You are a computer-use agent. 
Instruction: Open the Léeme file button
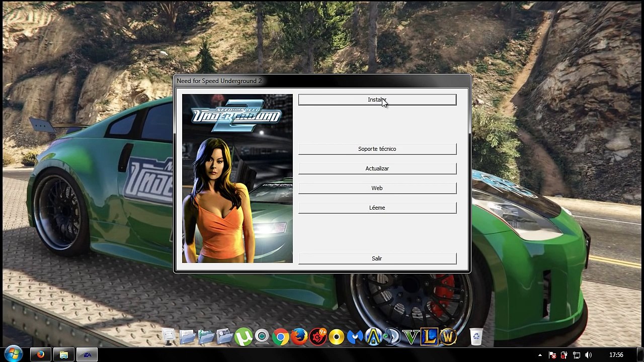pyautogui.click(x=377, y=208)
